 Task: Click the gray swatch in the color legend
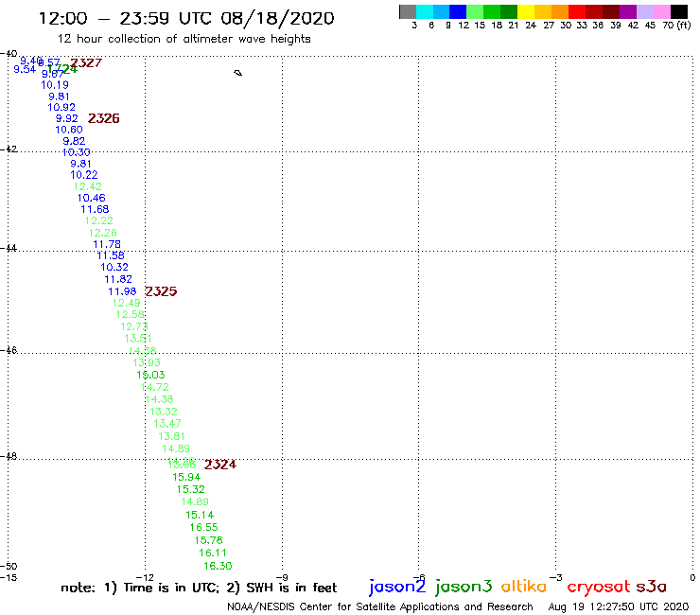408,11
